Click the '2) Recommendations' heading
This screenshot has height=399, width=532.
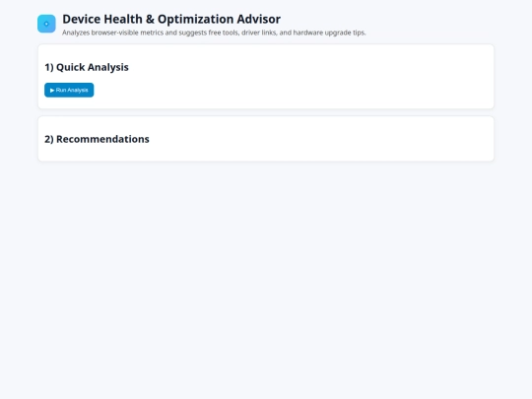(97, 139)
